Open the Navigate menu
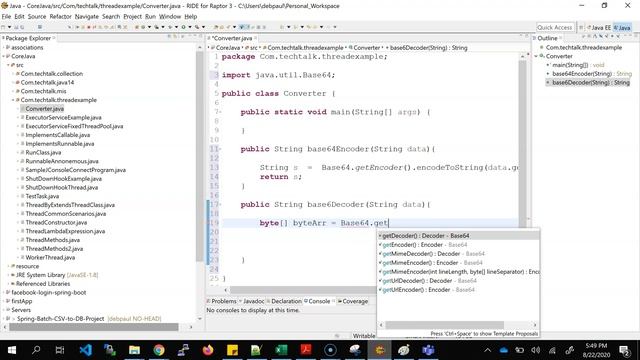 [x=87, y=16]
